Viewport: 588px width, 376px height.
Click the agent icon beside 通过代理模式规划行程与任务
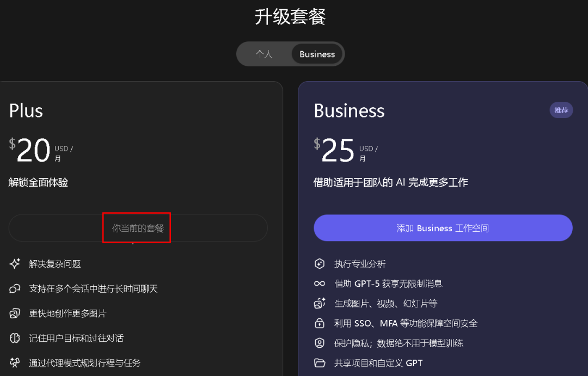point(15,363)
